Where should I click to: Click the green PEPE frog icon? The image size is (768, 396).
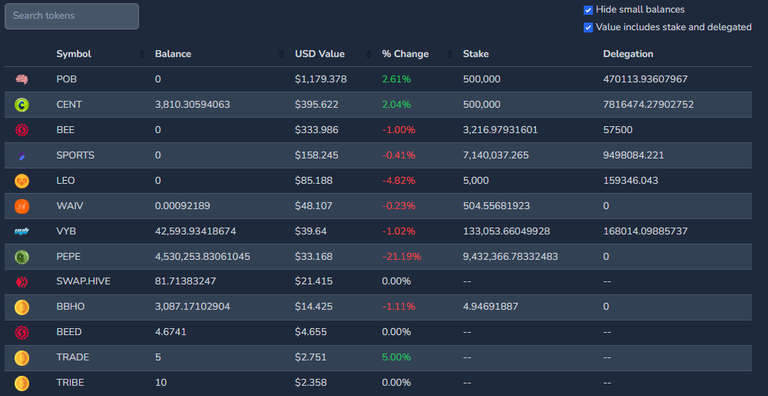(x=22, y=257)
